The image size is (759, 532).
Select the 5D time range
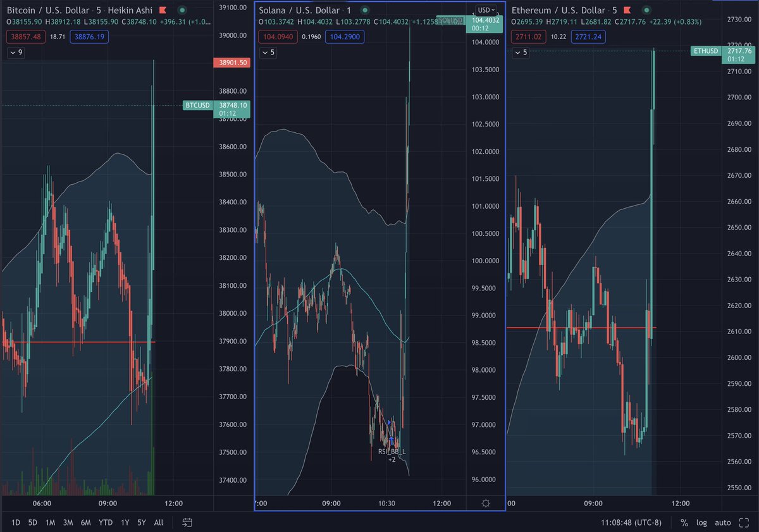click(34, 523)
